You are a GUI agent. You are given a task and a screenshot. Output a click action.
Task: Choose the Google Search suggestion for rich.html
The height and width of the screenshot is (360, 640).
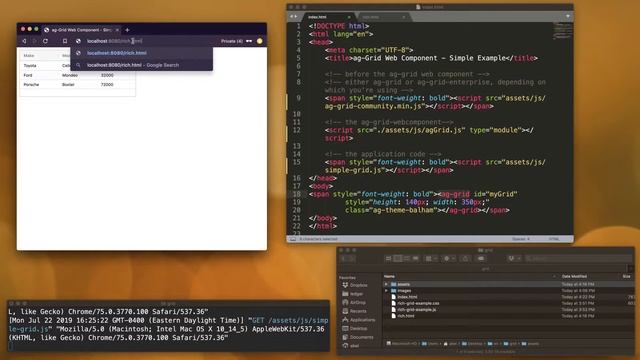click(x=142, y=65)
